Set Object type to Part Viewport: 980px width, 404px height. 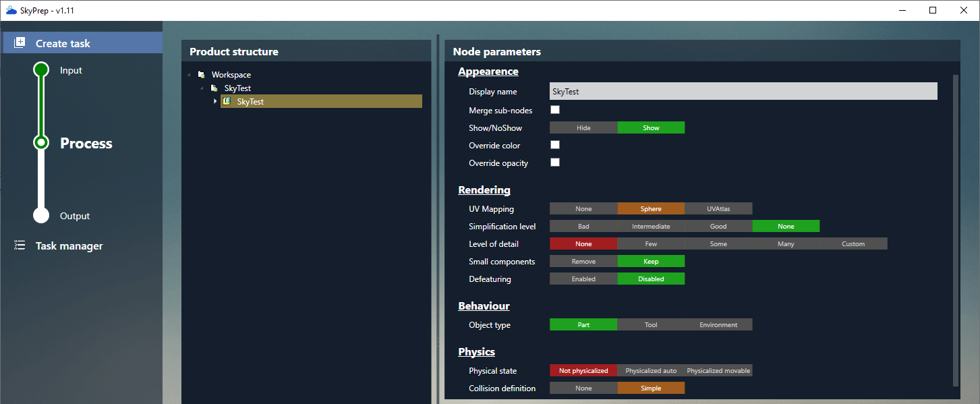pos(583,324)
